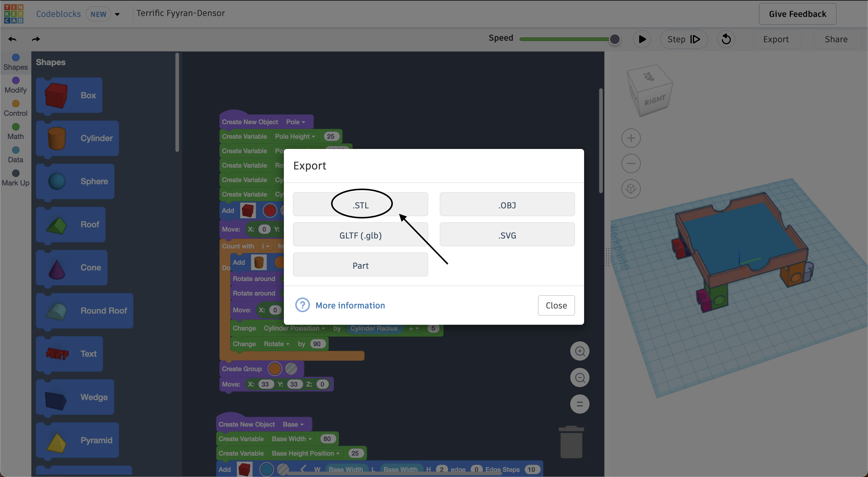The width and height of the screenshot is (868, 477).
Task: Export the model as .STL
Action: coord(360,204)
